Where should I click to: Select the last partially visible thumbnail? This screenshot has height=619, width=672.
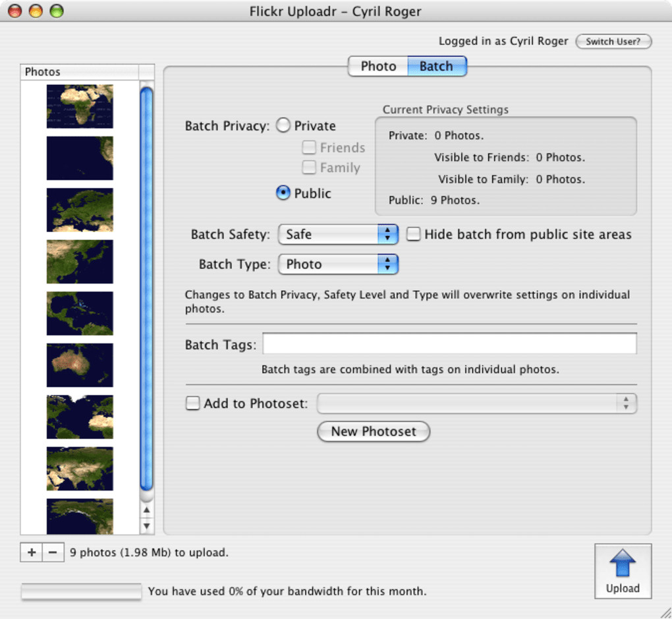tap(80, 516)
